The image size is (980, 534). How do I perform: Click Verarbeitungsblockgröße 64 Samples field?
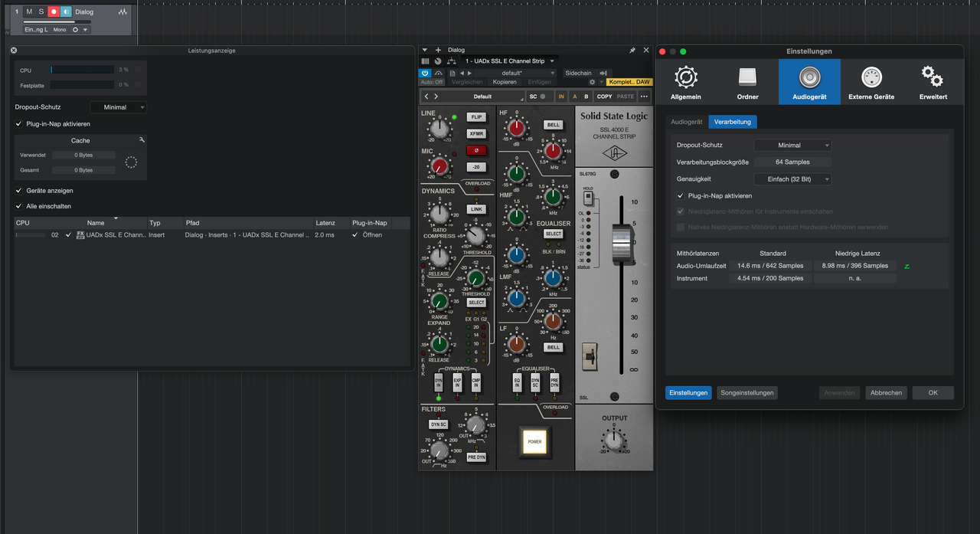792,162
